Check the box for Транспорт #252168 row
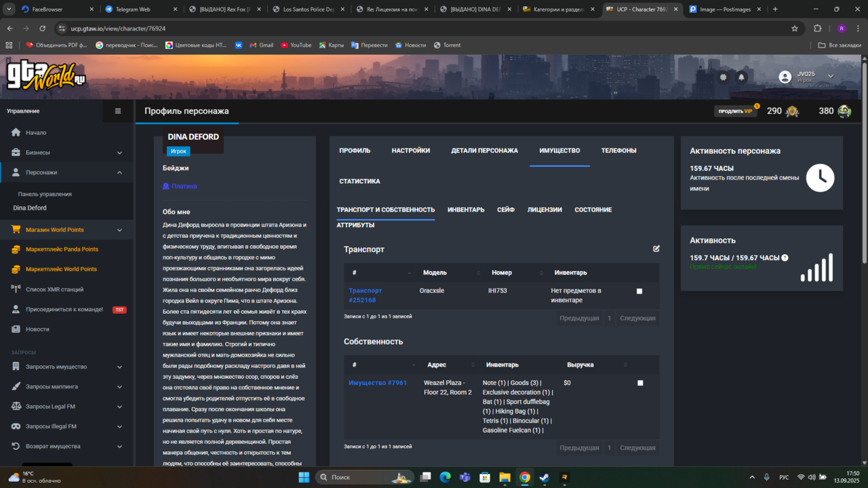 click(639, 291)
